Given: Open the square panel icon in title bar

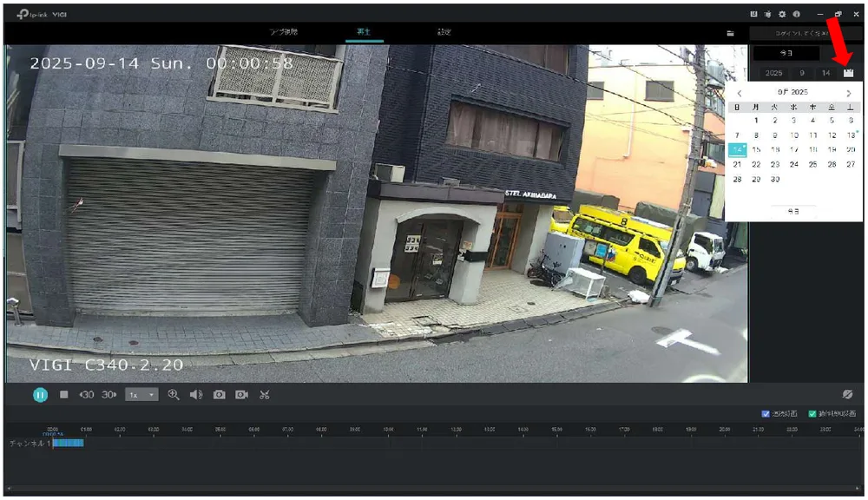Looking at the screenshot, I should 753,15.
